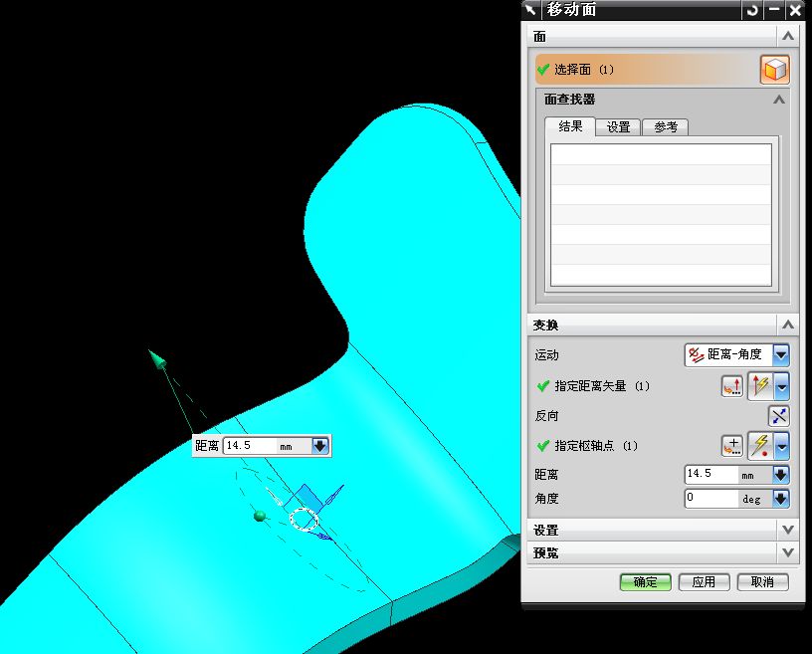Switch to the 参考 tab
Viewport: 812px width, 654px height.
[x=666, y=127]
